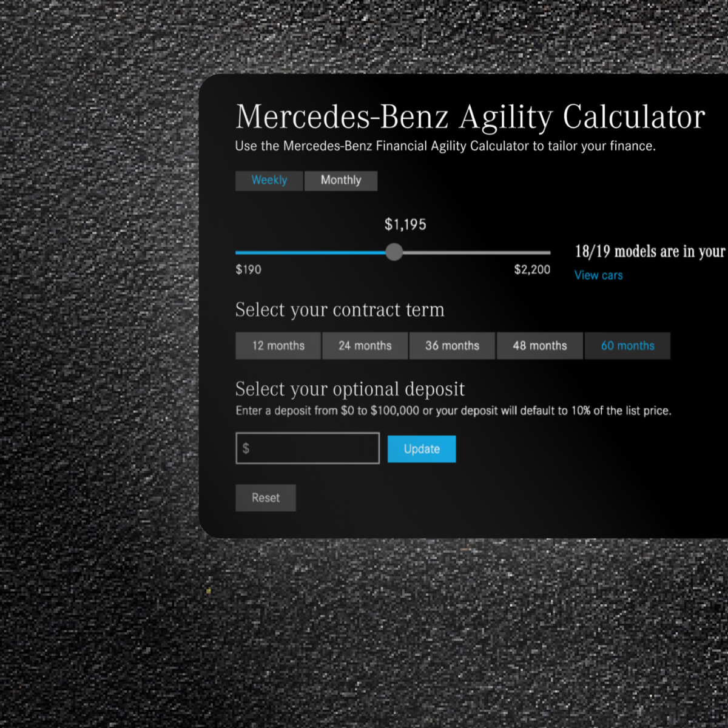This screenshot has width=728, height=728.
Task: Click the '18/19 models are in your' text
Action: pos(650,251)
